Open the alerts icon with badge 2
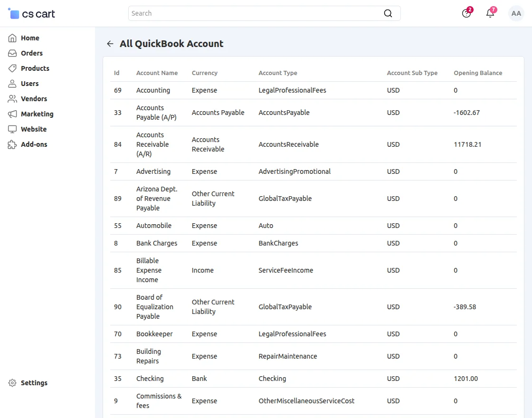The width and height of the screenshot is (532, 418). [x=466, y=13]
